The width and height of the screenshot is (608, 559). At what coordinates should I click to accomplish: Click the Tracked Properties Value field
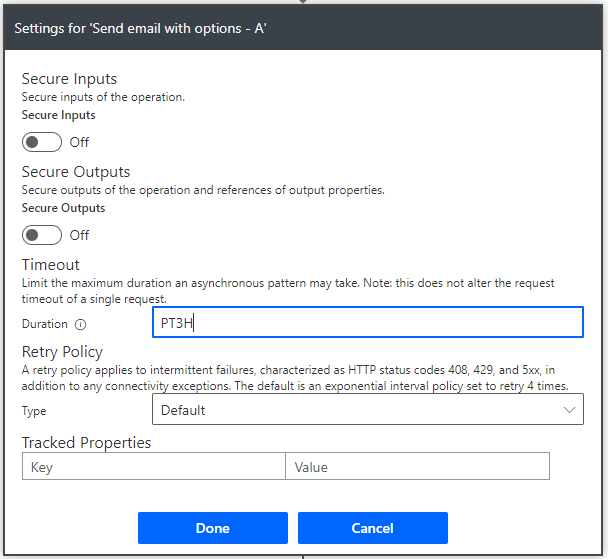coord(417,467)
